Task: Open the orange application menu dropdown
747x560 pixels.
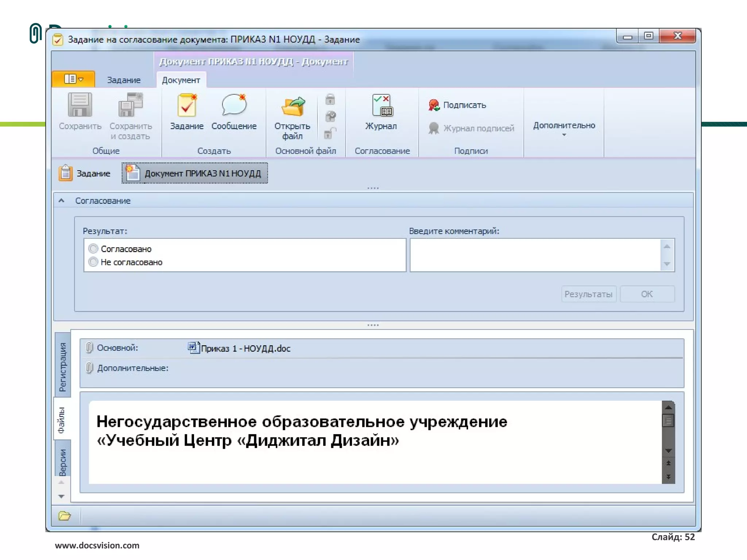Action: click(74, 79)
